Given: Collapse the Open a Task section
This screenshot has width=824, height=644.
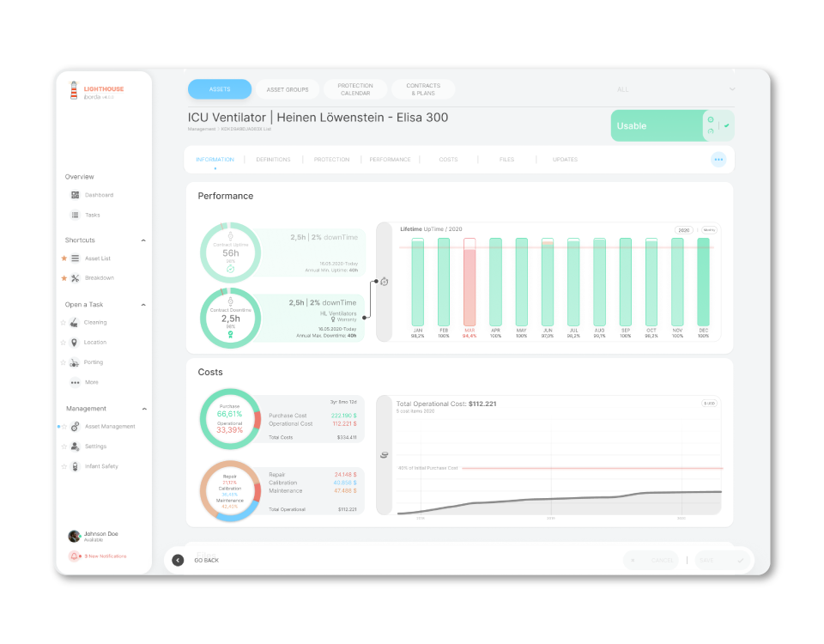Looking at the screenshot, I should click(x=143, y=305).
